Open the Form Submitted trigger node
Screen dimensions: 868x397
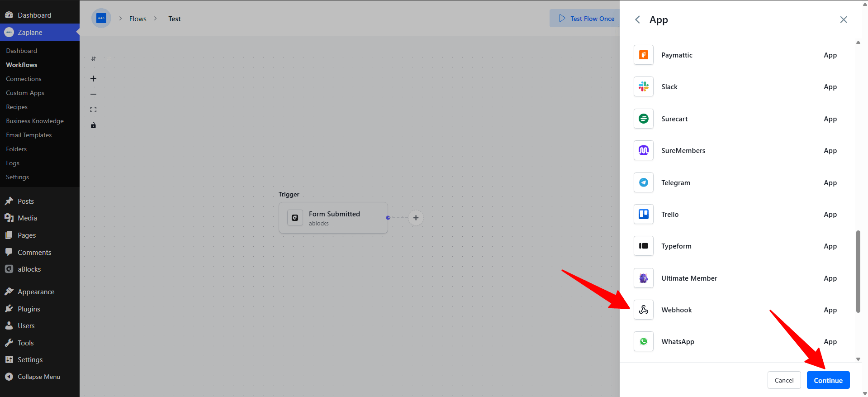[x=333, y=218]
